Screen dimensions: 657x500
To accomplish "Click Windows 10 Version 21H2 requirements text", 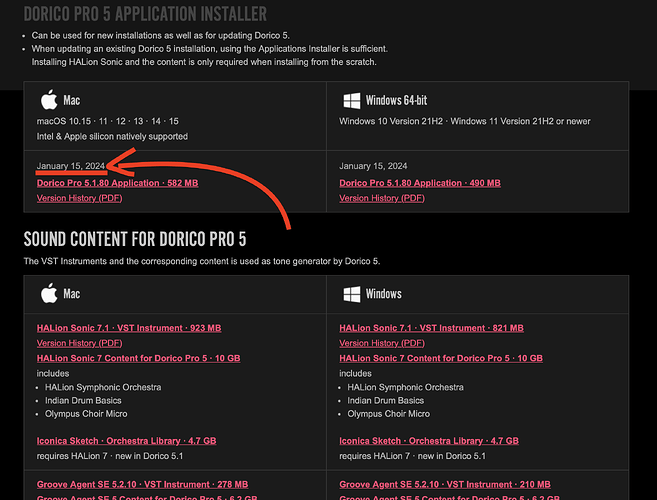I will pos(465,121).
